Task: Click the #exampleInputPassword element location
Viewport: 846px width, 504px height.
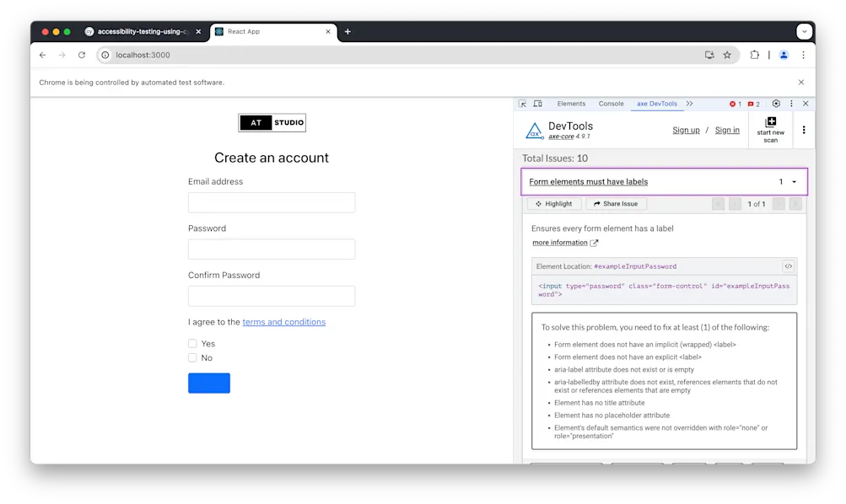Action: pos(635,266)
